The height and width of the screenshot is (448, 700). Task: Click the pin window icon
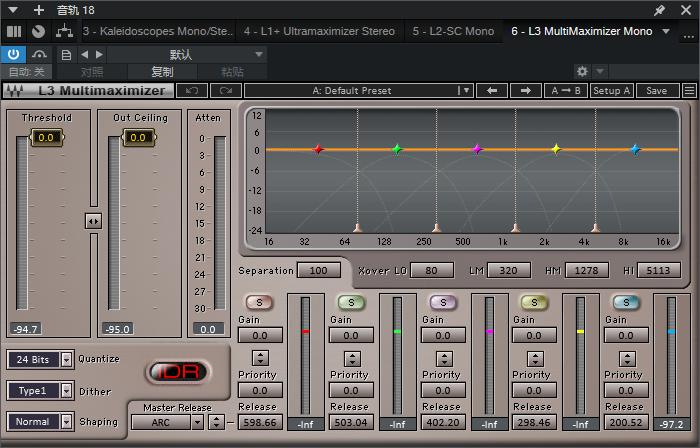coord(659,10)
